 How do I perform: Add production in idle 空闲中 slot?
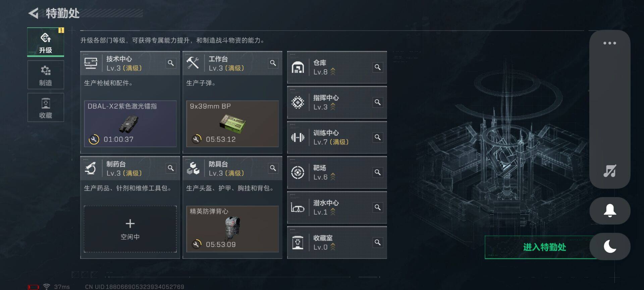[130, 229]
